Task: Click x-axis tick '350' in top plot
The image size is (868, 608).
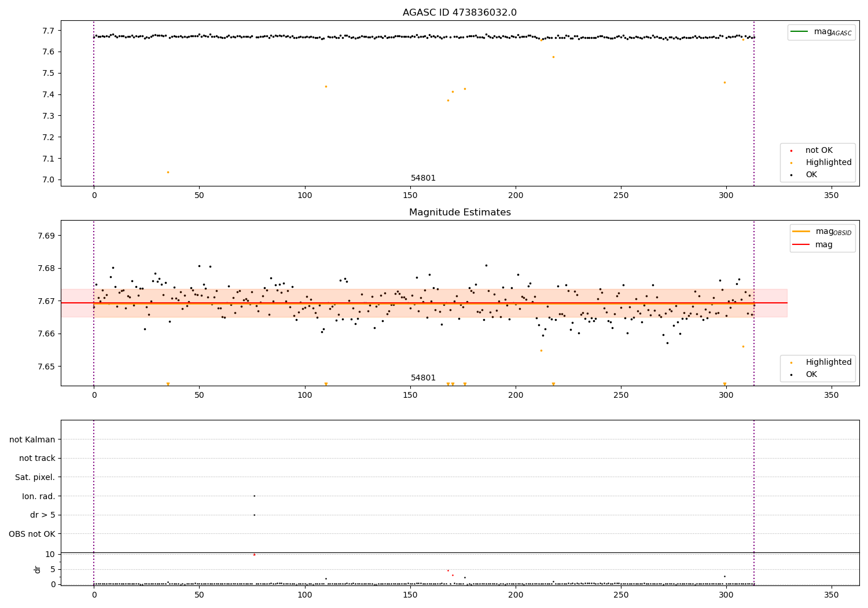Action: [832, 196]
